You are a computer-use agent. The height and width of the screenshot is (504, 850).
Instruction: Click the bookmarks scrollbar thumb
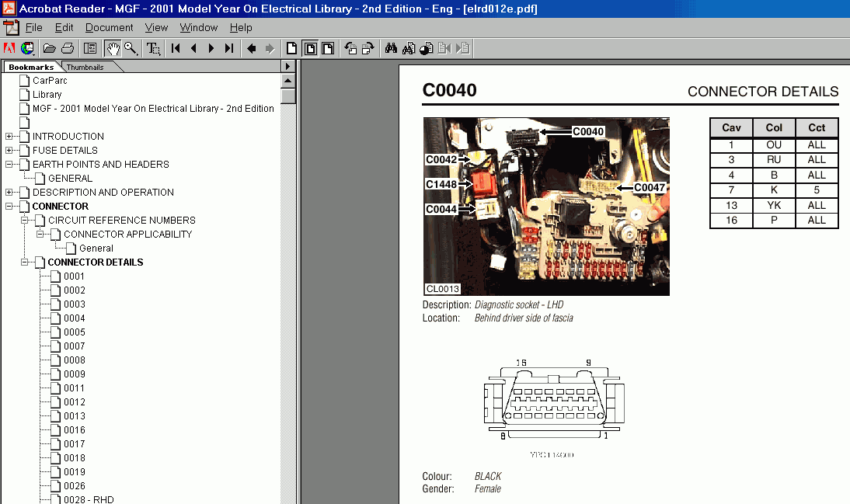287,96
